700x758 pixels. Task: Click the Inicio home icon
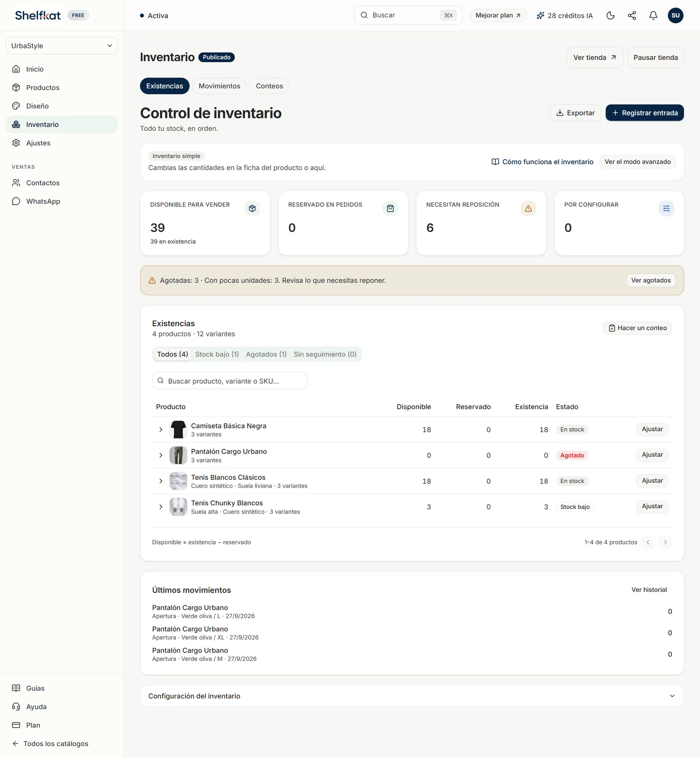click(16, 69)
